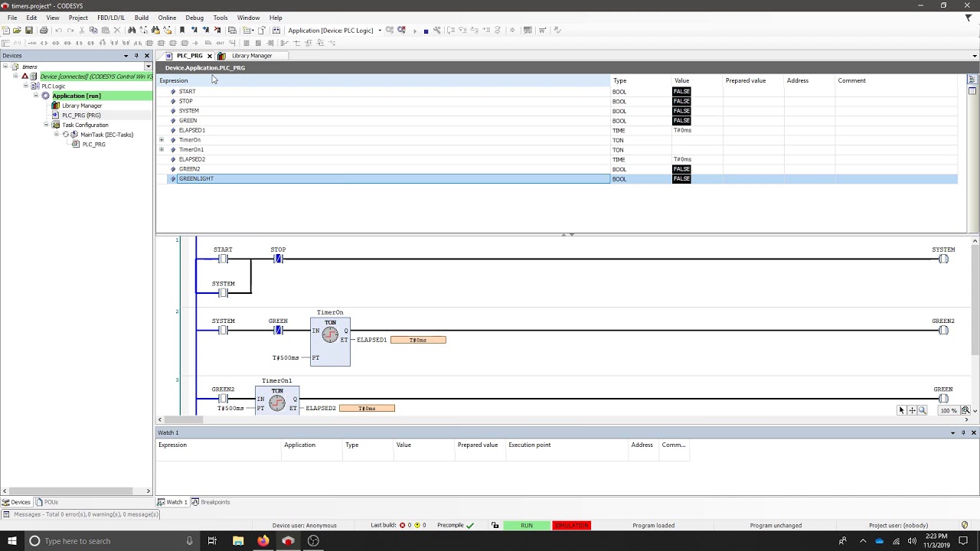This screenshot has width=980, height=551.
Task: Collapse the MainTask tree node
Action: [x=56, y=135]
